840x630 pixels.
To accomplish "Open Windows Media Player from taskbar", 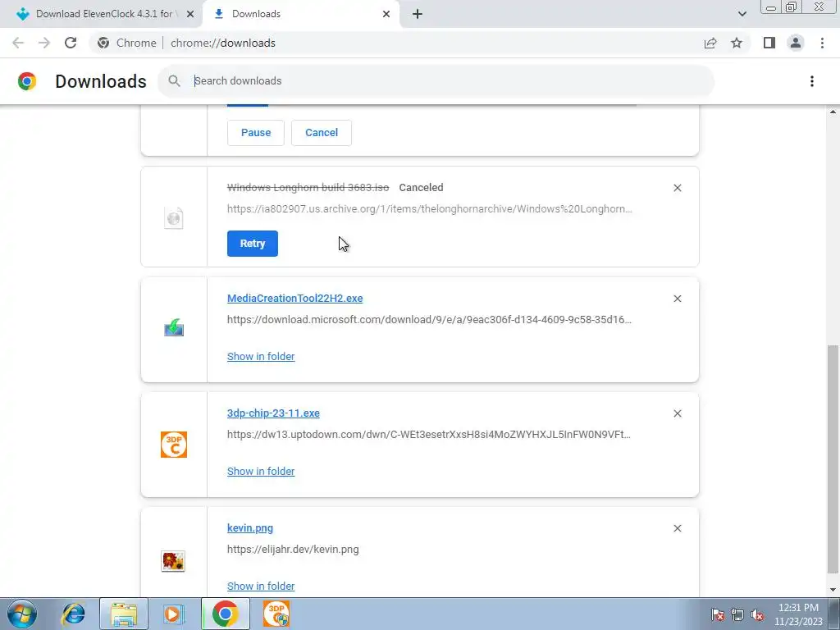I will click(173, 614).
